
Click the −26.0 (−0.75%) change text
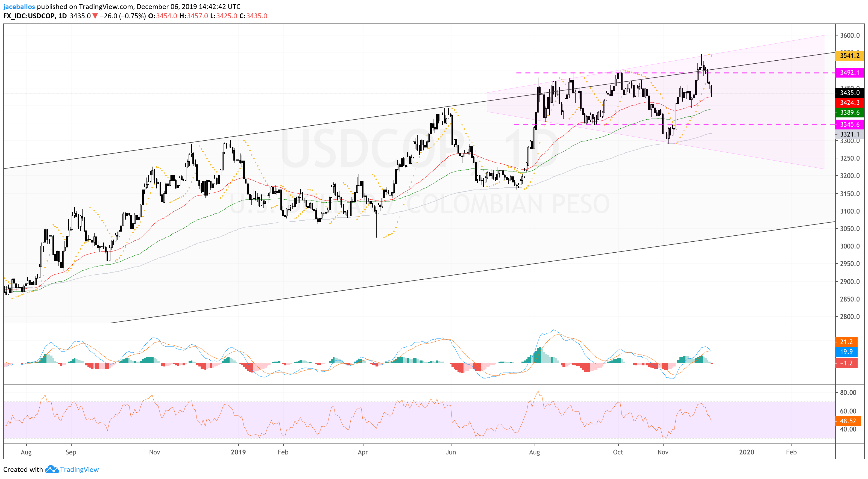(123, 16)
